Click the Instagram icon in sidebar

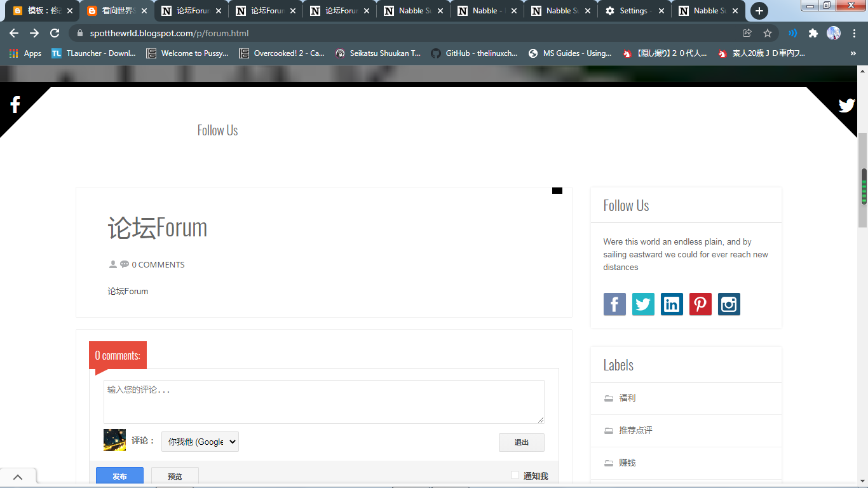click(729, 304)
